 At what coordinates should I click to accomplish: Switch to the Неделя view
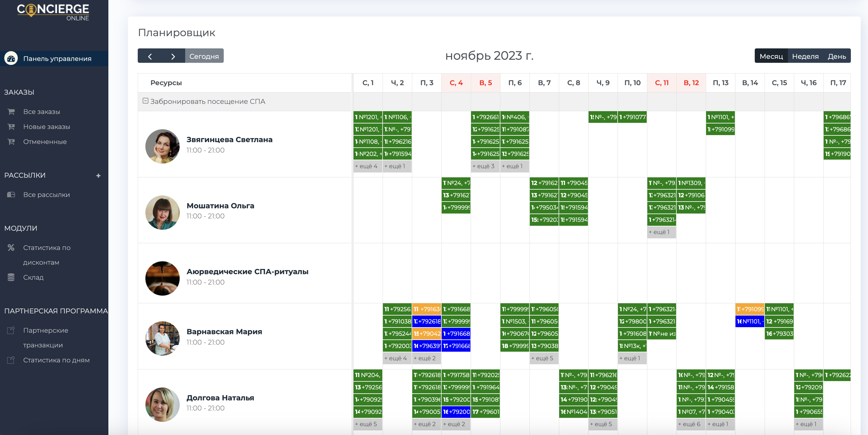click(x=805, y=56)
